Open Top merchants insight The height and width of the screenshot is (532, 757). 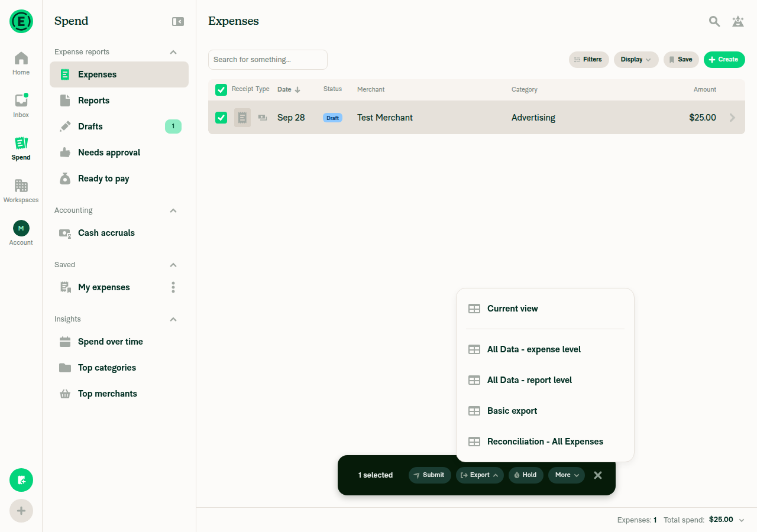[x=119, y=394]
